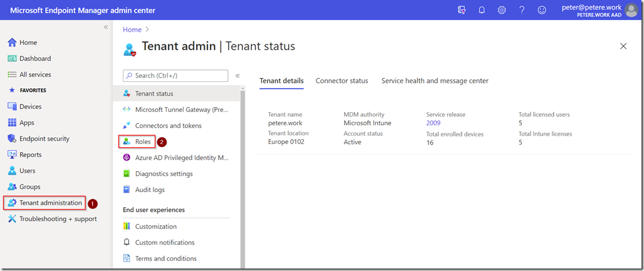Click the Apps grid icon
644x271 pixels.
tap(13, 123)
